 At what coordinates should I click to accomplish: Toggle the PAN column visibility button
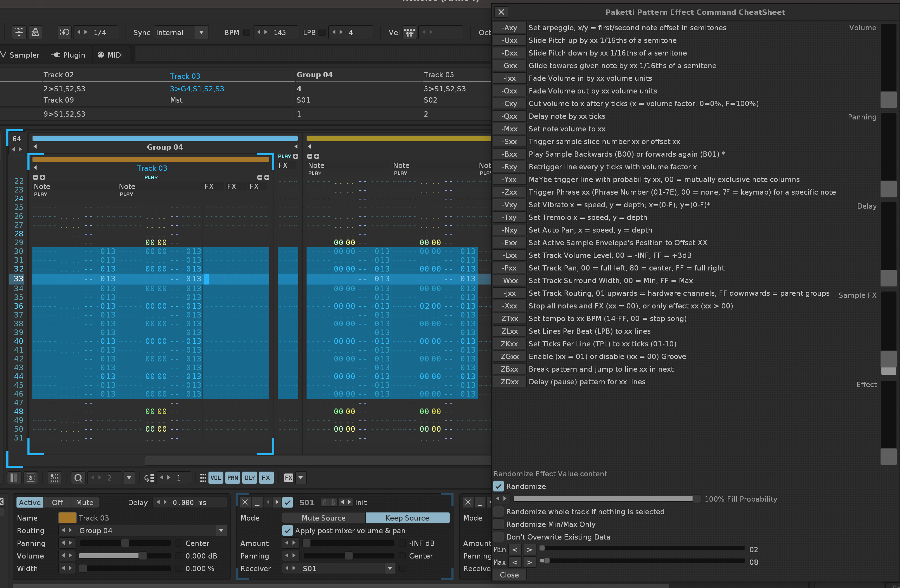233,478
